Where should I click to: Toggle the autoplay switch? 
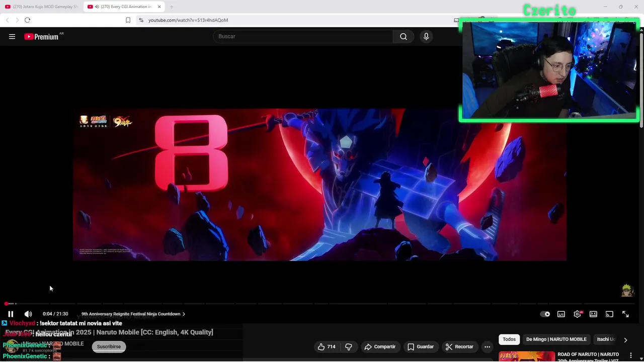pyautogui.click(x=545, y=314)
